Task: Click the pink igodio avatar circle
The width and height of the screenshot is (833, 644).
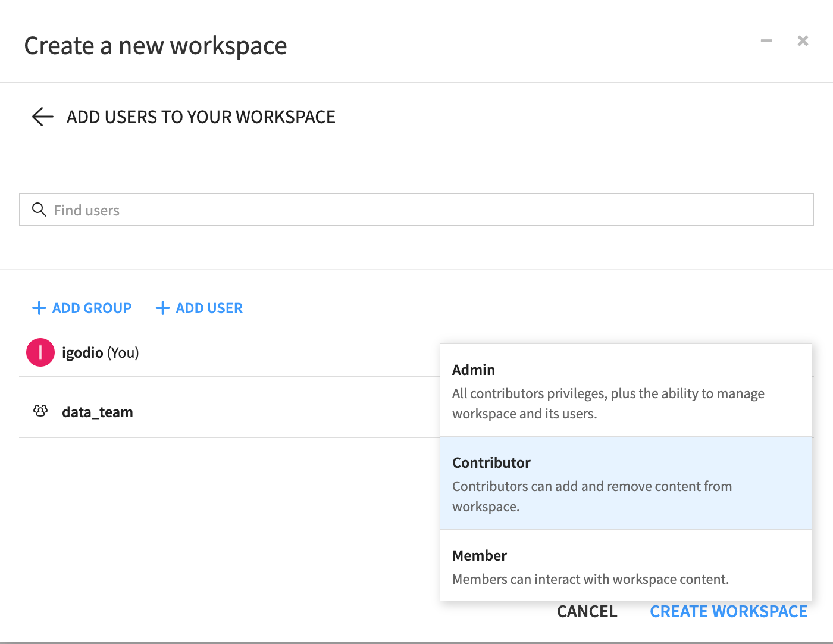Action: pyautogui.click(x=40, y=352)
